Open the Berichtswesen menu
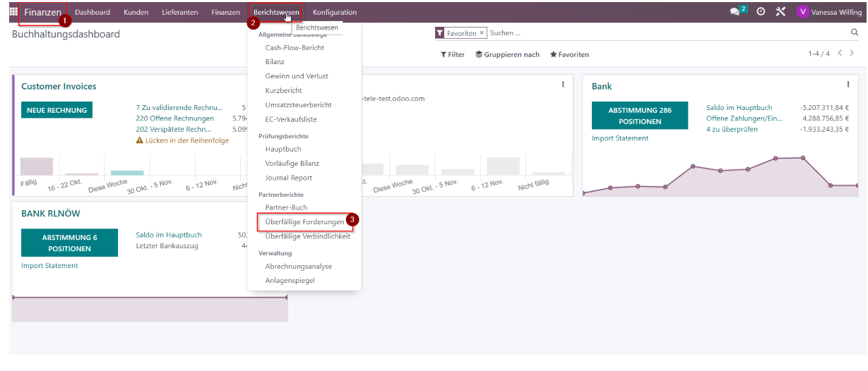 276,12
